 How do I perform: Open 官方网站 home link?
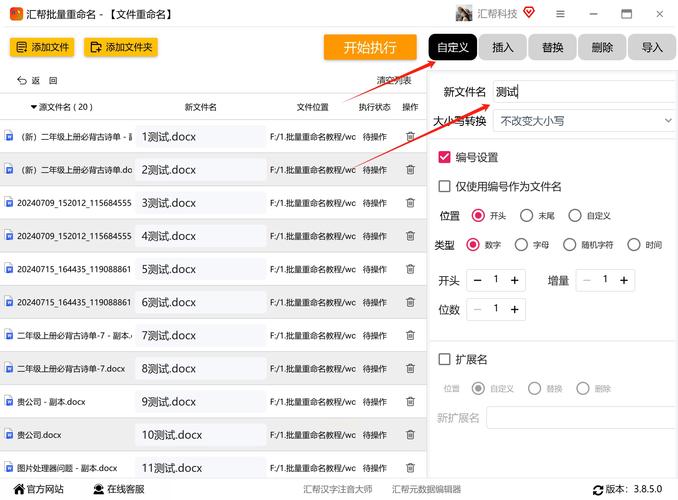[x=38, y=489]
